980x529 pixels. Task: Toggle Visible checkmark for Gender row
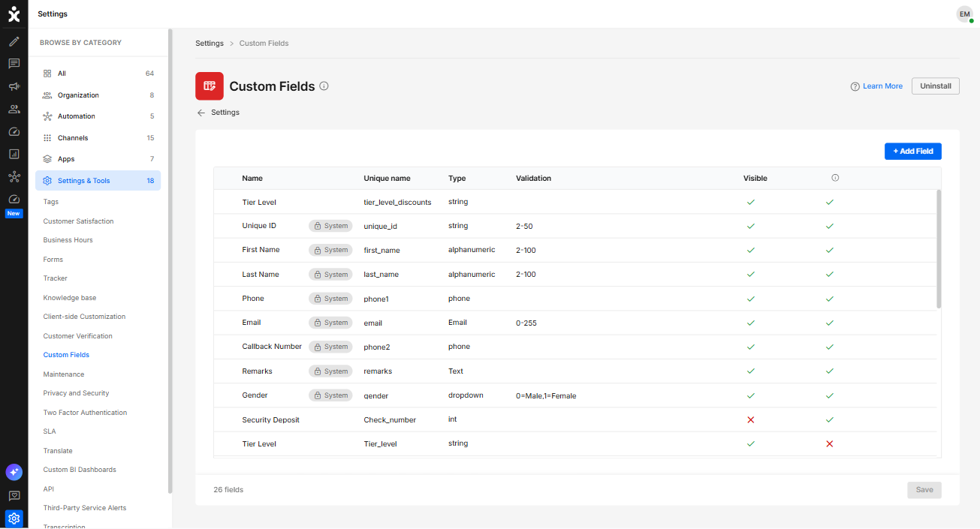751,395
